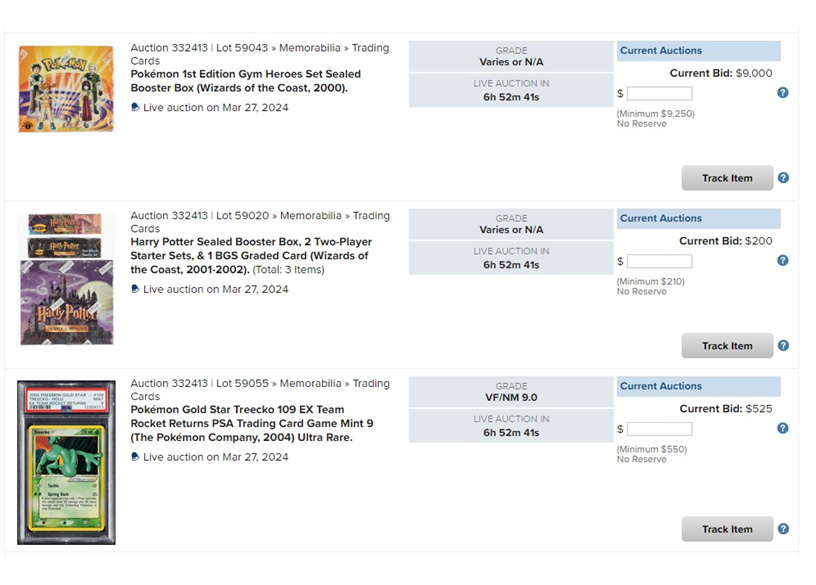This screenshot has width=816, height=585.
Task: Click help icon next to first Track Item
Action: point(783,177)
